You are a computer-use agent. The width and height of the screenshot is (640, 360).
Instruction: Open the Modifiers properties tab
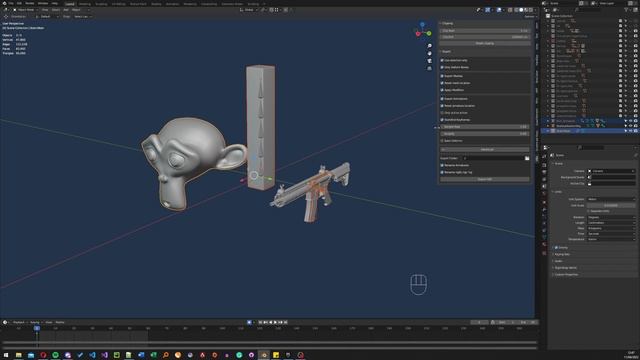544,209
